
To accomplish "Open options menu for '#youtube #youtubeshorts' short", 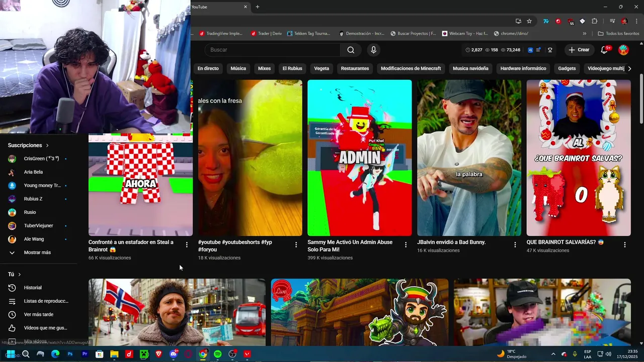I will coord(296,245).
